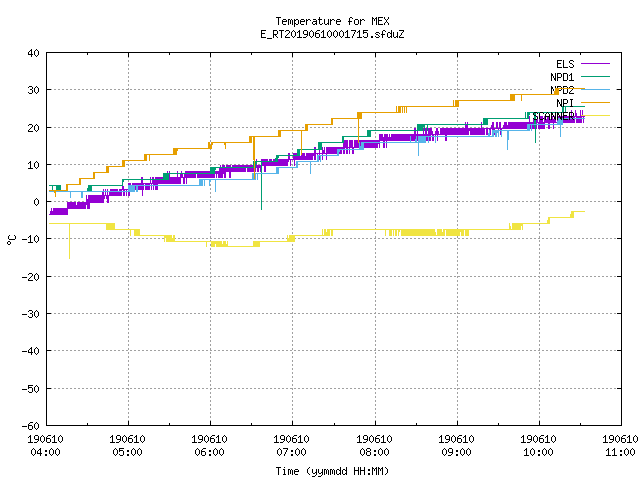Select the y-axis tick value 30
The width and height of the screenshot is (640, 480).
(x=33, y=90)
